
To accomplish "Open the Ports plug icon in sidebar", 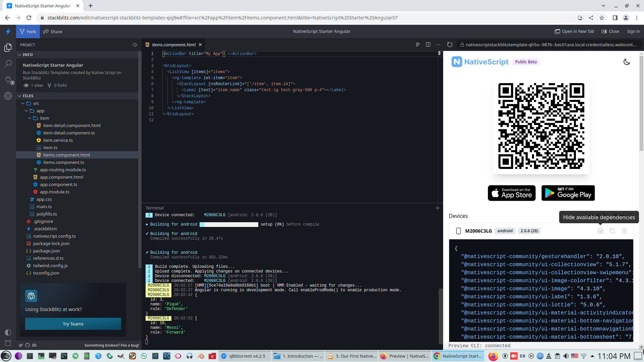I will coord(8,80).
